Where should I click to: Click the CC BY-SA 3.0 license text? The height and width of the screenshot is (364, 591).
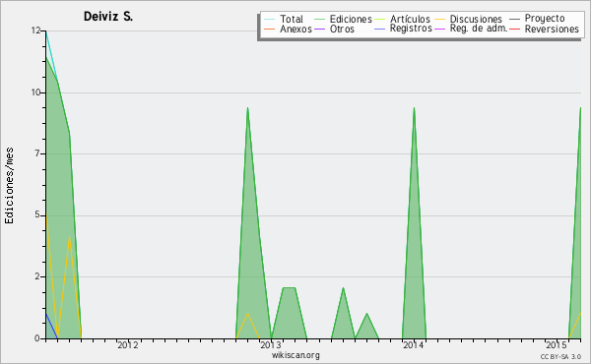click(x=560, y=356)
